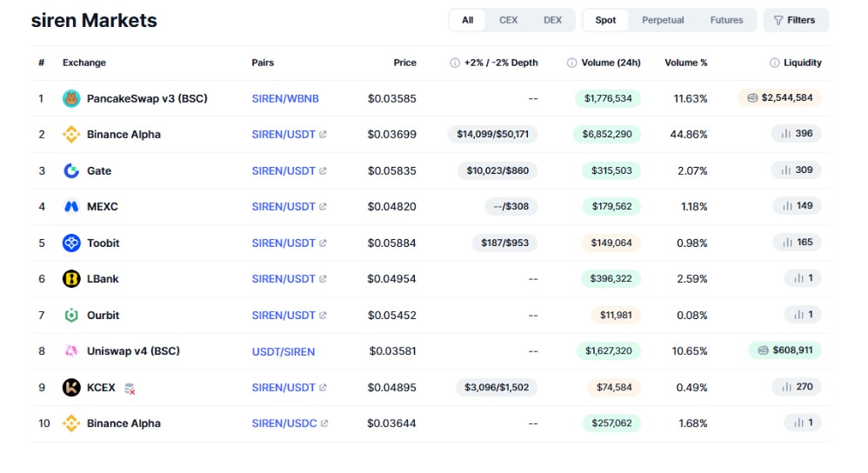The width and height of the screenshot is (868, 473).
Task: Click the Uniswap v4 (BSC) unicorn logo
Action: point(71,350)
